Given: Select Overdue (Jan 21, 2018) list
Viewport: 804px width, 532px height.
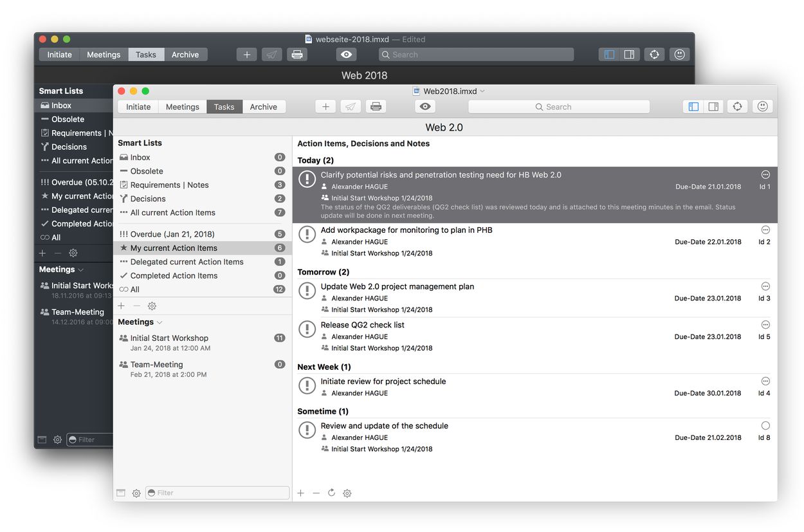Looking at the screenshot, I should (202, 234).
